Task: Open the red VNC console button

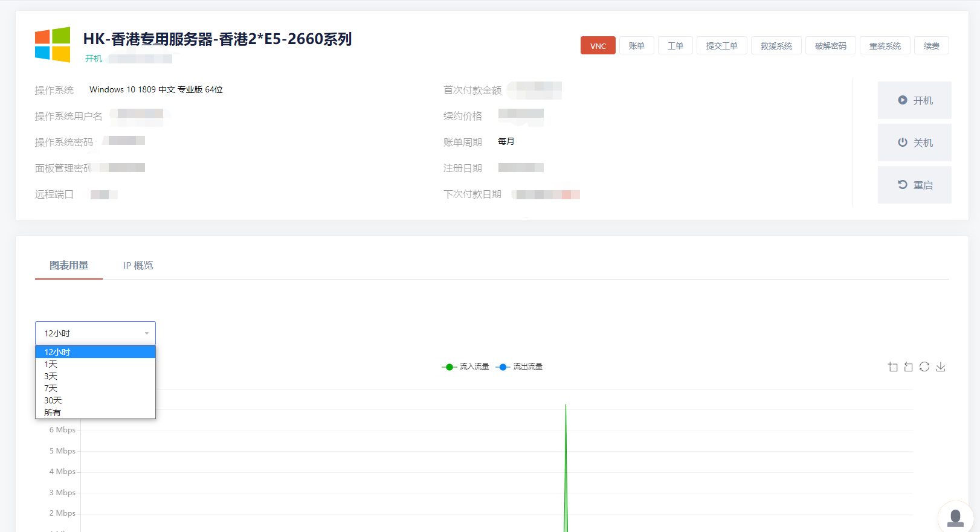Action: point(598,46)
